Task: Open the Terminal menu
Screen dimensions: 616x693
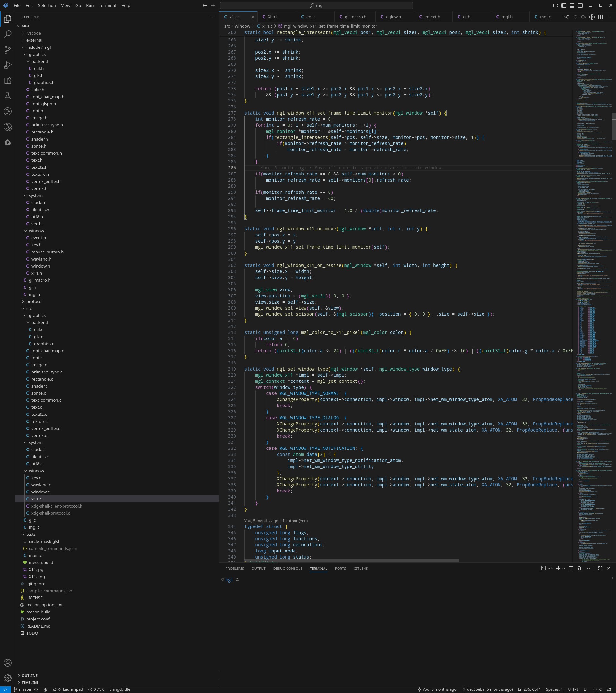Action: [107, 5]
